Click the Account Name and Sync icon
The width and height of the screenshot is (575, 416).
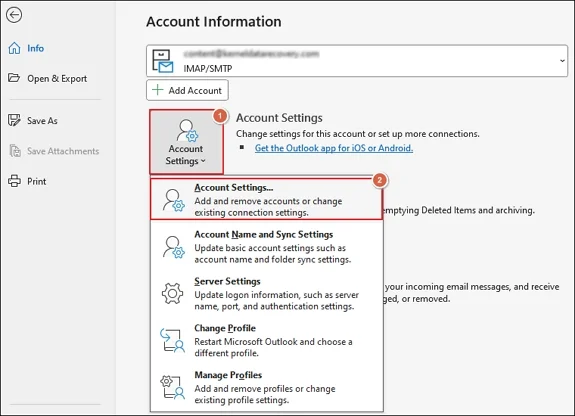click(x=174, y=247)
